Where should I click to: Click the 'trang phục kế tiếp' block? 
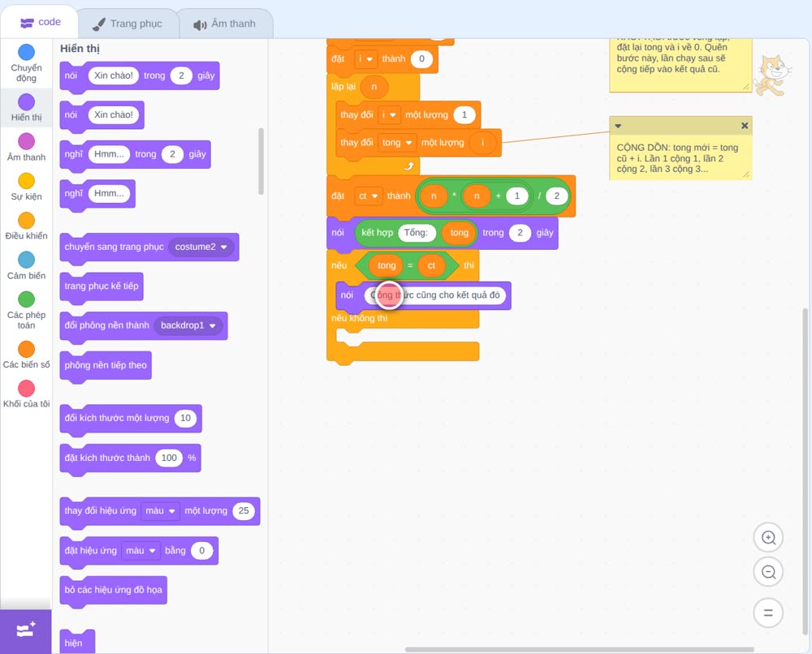101,286
